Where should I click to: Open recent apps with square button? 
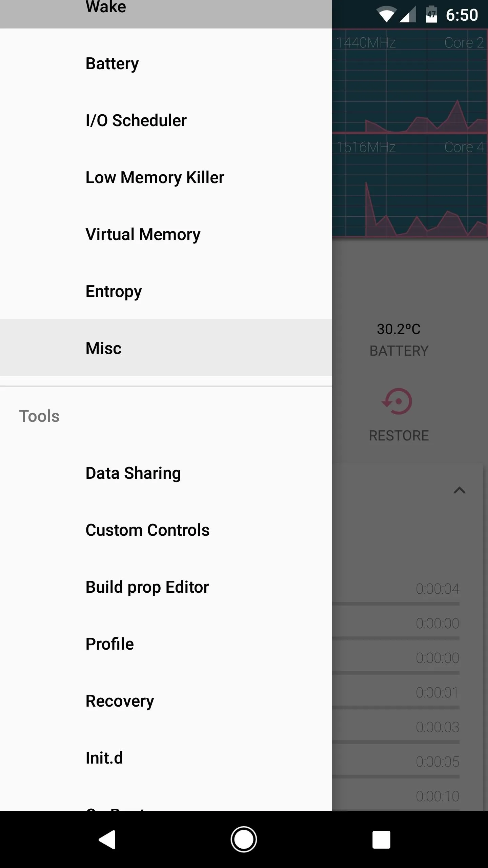[x=381, y=840]
